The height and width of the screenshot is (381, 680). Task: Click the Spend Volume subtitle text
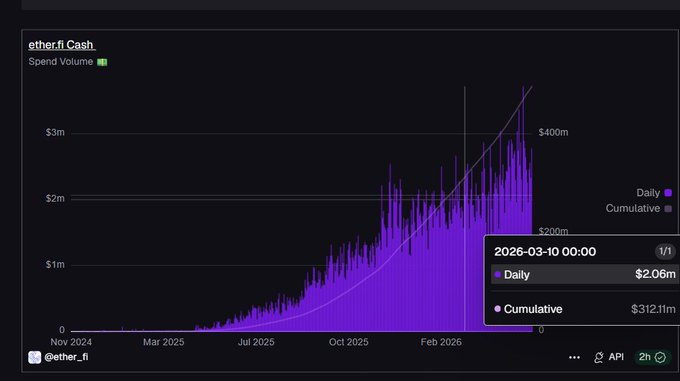61,62
